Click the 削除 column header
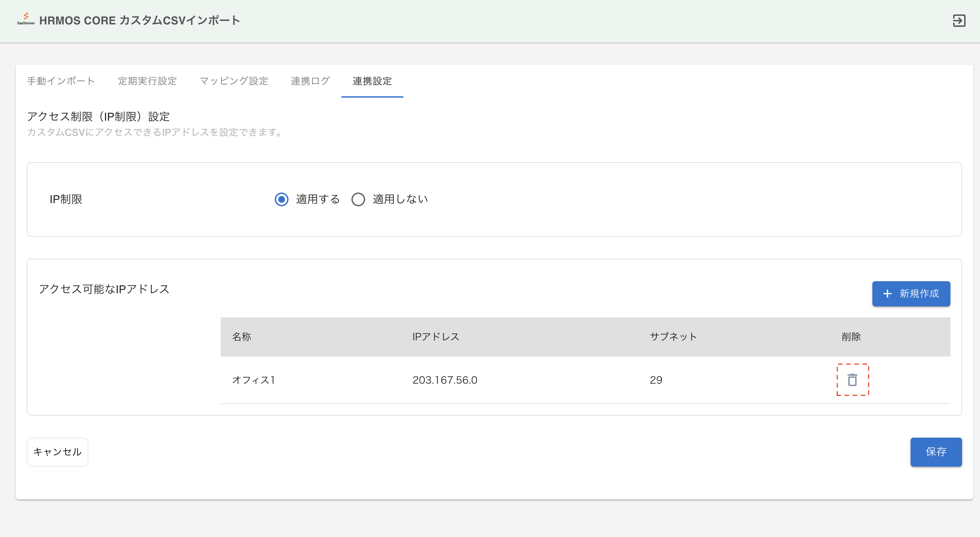 pos(851,337)
